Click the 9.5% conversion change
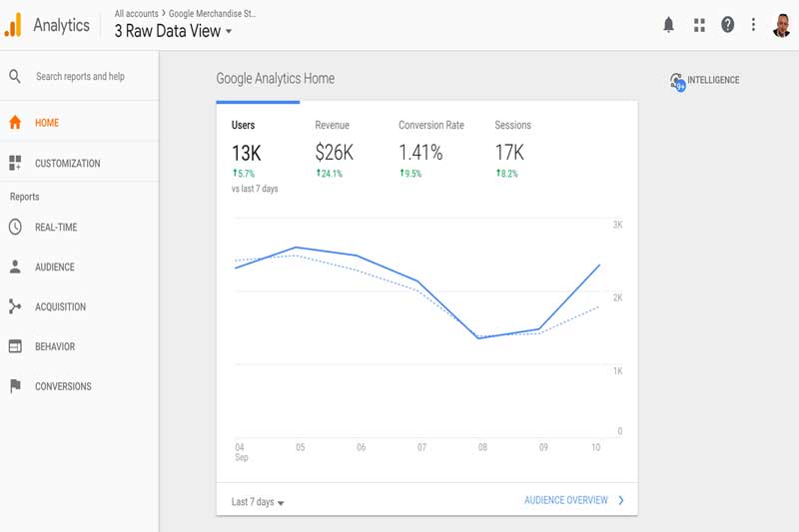The width and height of the screenshot is (799, 532). 410,174
